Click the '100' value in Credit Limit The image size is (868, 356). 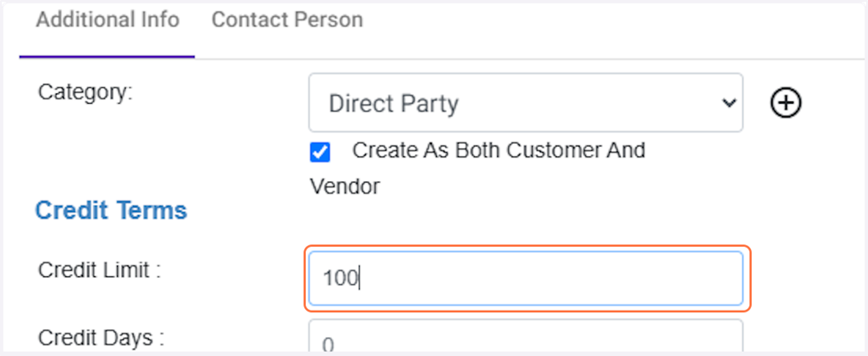click(339, 279)
